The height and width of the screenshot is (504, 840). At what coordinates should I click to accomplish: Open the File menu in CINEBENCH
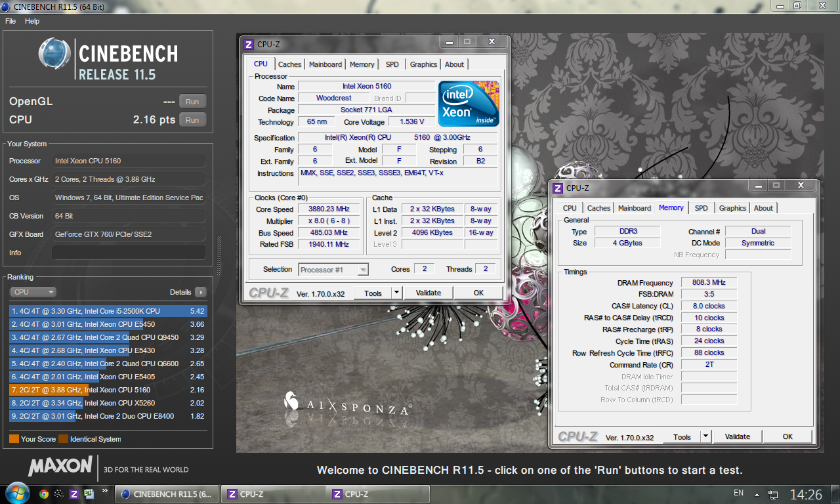tap(10, 21)
